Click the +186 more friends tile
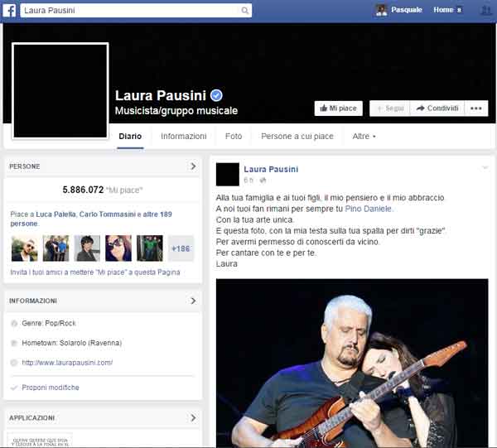This screenshot has width=497, height=448. [x=181, y=248]
